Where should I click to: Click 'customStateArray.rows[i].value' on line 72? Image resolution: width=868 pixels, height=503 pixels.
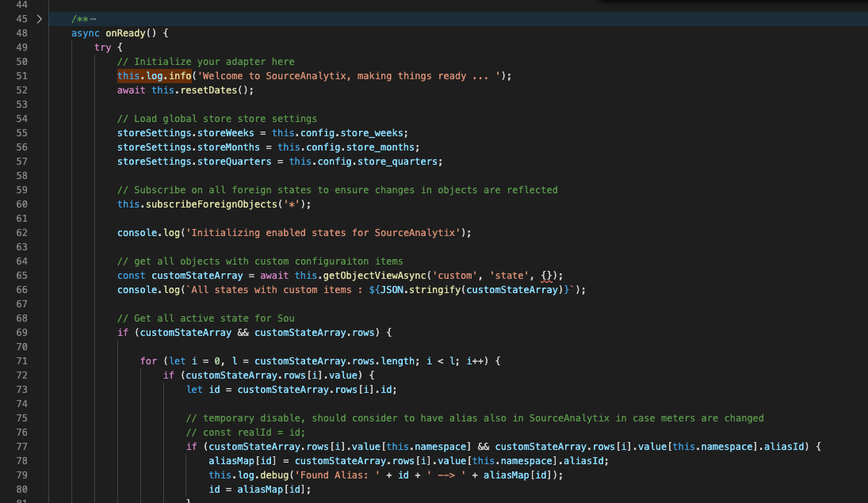coord(272,375)
